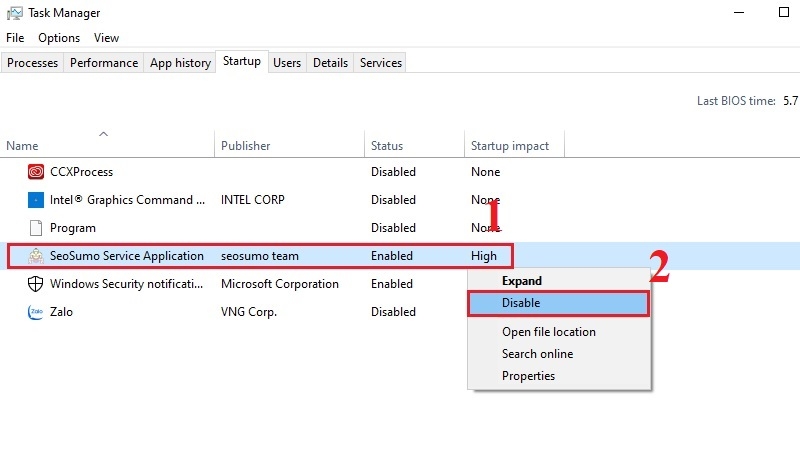Switch to the Performance tab
The width and height of the screenshot is (800, 450).
pyautogui.click(x=104, y=63)
